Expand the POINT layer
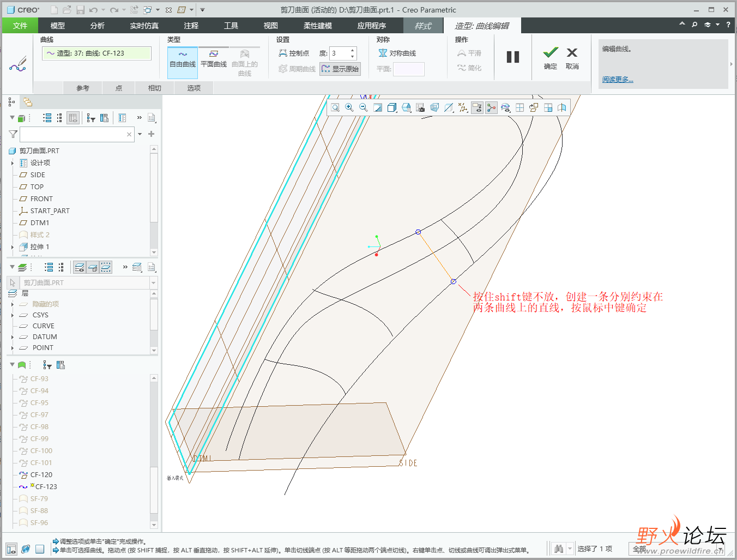737x560 pixels. [13, 348]
